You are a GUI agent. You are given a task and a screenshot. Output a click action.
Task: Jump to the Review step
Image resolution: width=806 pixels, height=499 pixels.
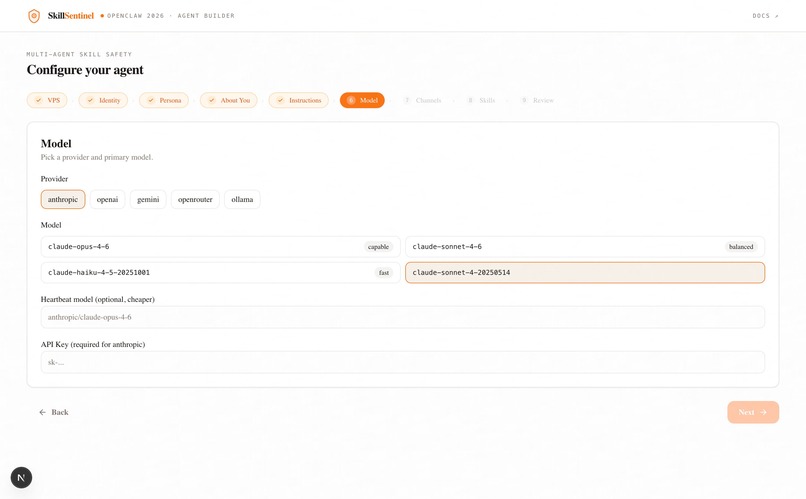click(537, 100)
